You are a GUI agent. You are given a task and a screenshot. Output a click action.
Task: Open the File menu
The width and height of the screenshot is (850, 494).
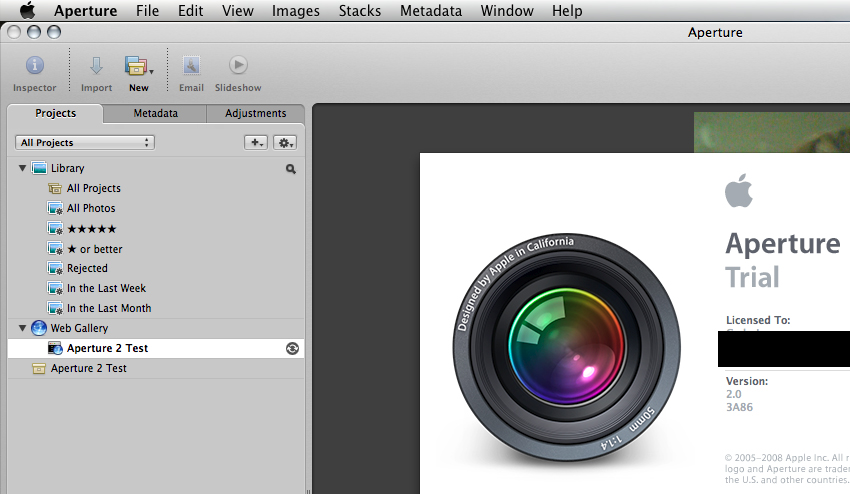(147, 11)
